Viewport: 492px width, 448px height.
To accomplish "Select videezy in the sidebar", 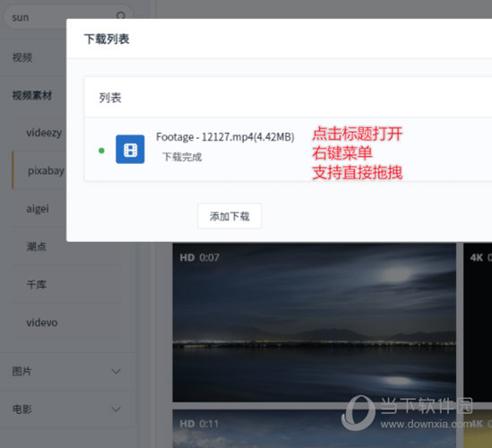I will (44, 133).
